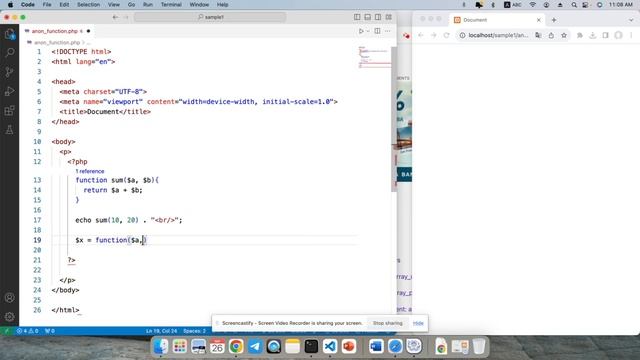
Task: Open the Selection menu
Action: coord(88,4)
